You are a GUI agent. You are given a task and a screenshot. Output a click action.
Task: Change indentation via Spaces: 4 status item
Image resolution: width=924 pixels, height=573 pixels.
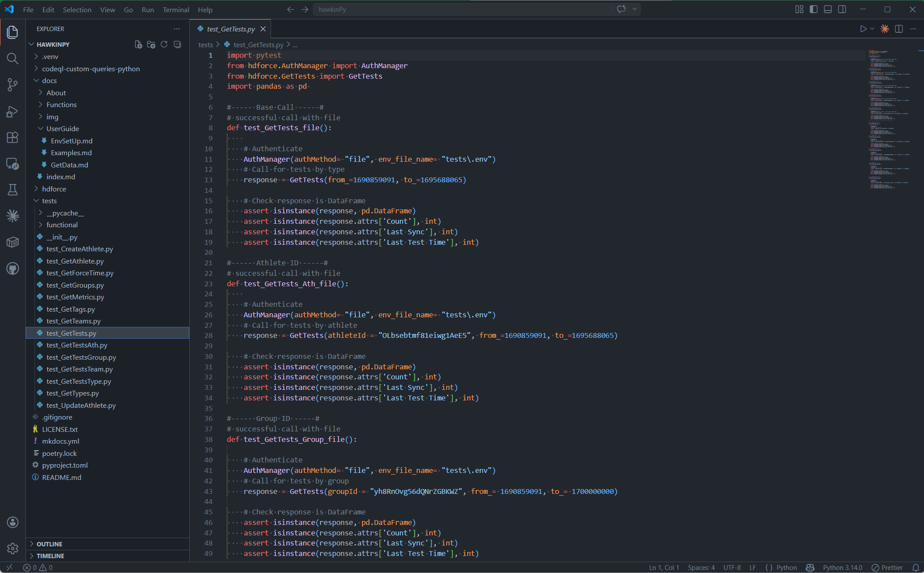click(x=701, y=567)
